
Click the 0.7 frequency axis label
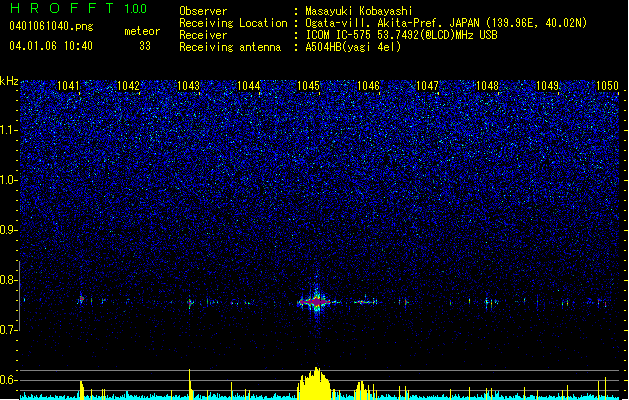coord(9,330)
